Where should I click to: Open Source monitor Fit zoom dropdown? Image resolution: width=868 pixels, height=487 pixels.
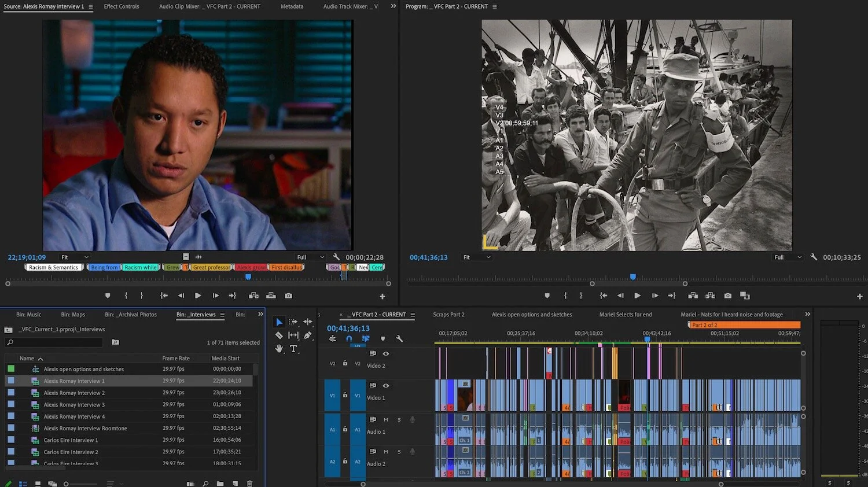(75, 257)
